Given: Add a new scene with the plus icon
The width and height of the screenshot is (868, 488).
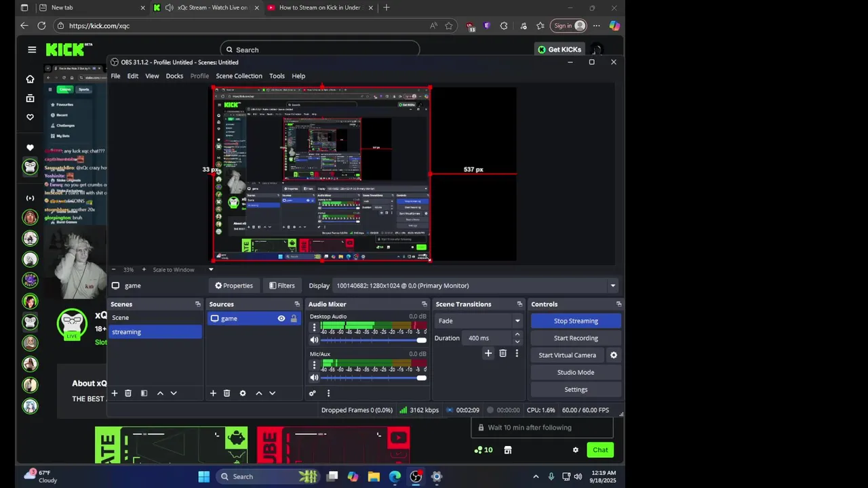Looking at the screenshot, I should point(115,393).
